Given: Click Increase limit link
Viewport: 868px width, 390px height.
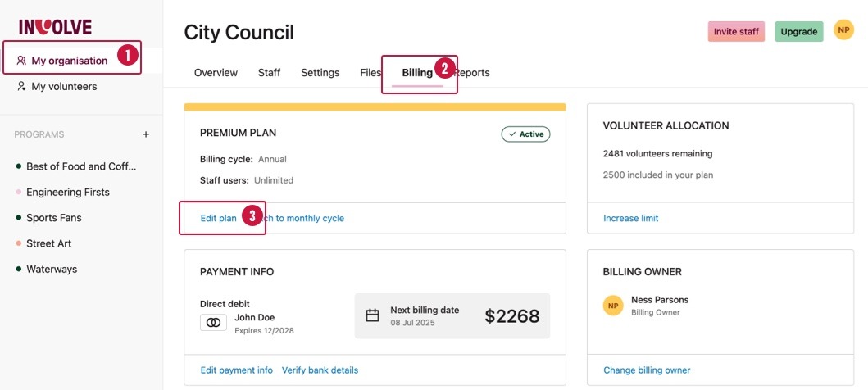Looking at the screenshot, I should [630, 219].
